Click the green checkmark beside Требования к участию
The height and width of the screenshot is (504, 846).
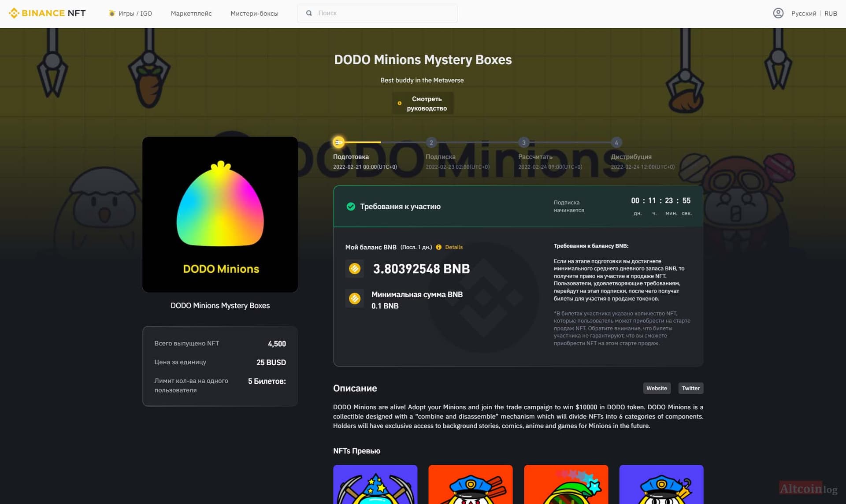coord(351,206)
